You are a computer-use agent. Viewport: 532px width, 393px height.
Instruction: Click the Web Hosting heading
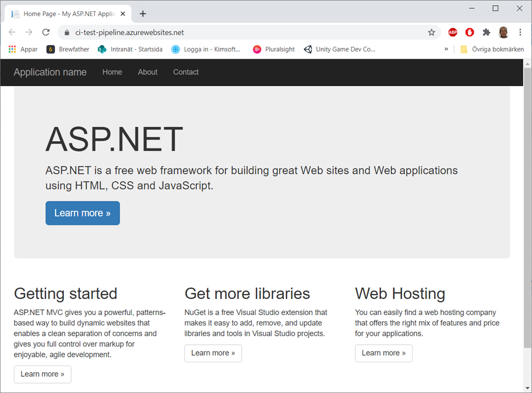pos(400,294)
